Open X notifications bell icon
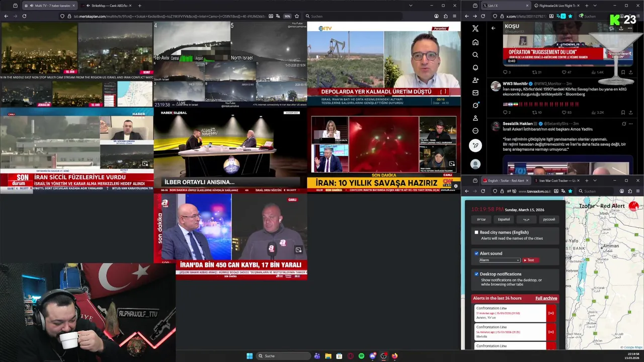Viewport: 644px width, 362px height. (x=475, y=67)
